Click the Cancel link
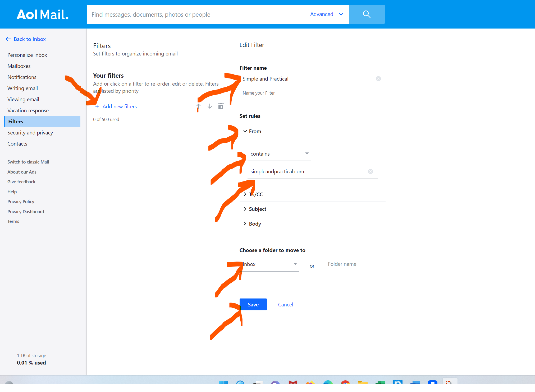 pyautogui.click(x=285, y=305)
